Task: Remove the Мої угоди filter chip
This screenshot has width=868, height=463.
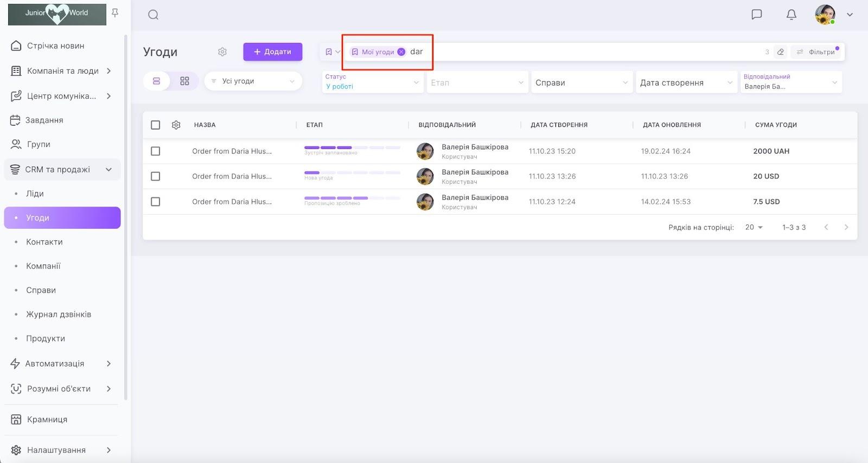Action: tap(401, 52)
